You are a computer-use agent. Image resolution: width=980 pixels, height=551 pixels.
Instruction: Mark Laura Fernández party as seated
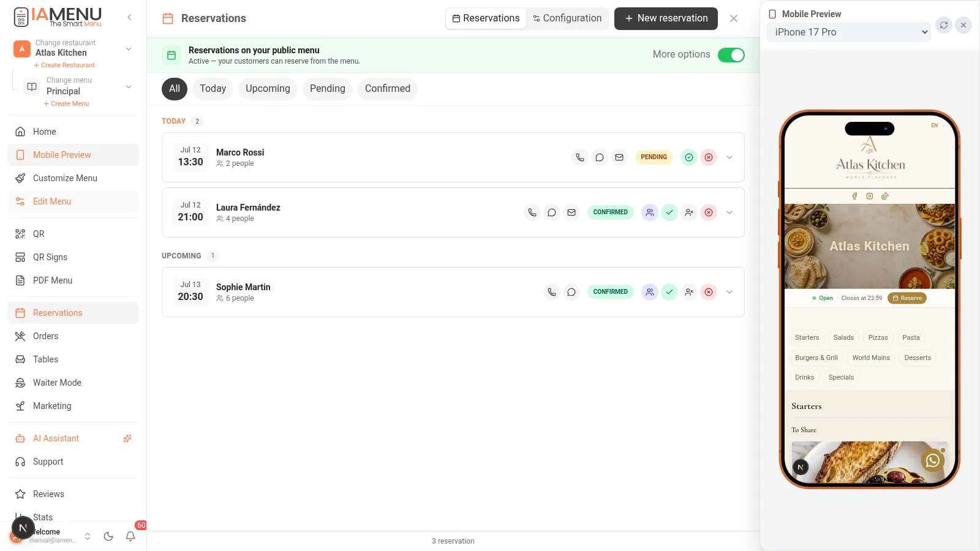coord(650,212)
